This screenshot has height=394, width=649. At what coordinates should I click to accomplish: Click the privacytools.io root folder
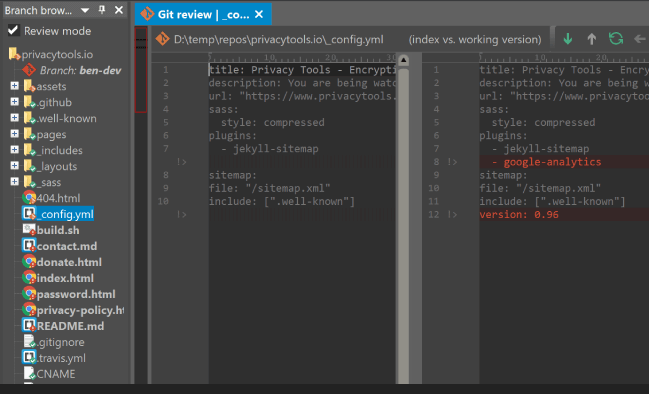pos(57,54)
